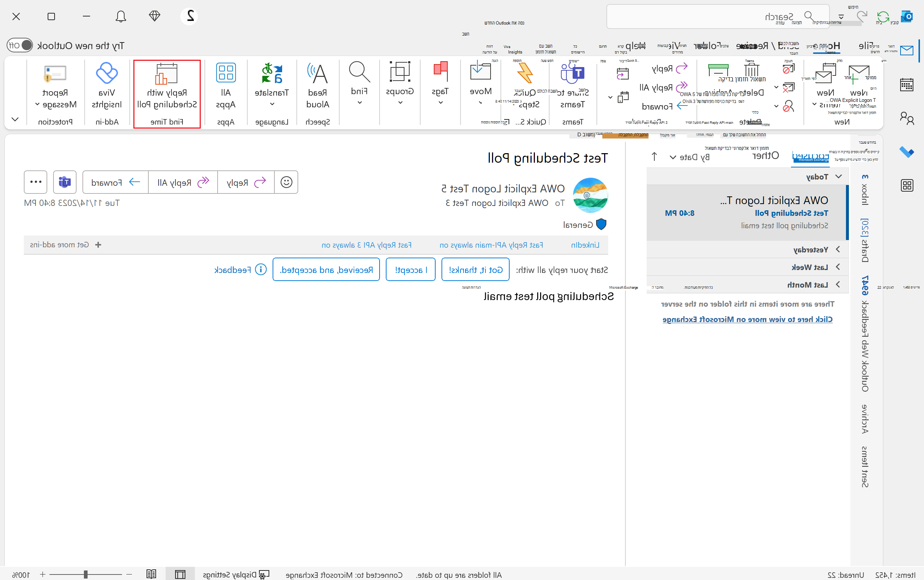
Task: Open the Quick Steps lightning icon
Action: point(525,73)
